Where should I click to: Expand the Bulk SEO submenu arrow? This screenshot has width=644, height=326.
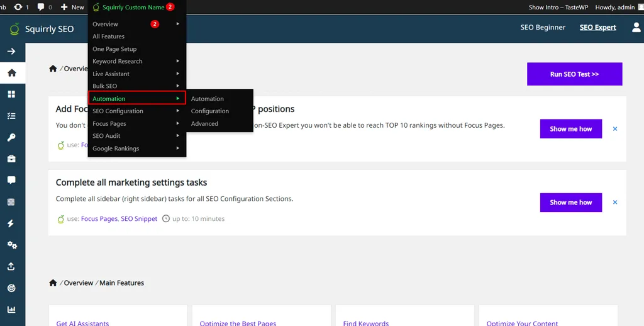click(178, 86)
